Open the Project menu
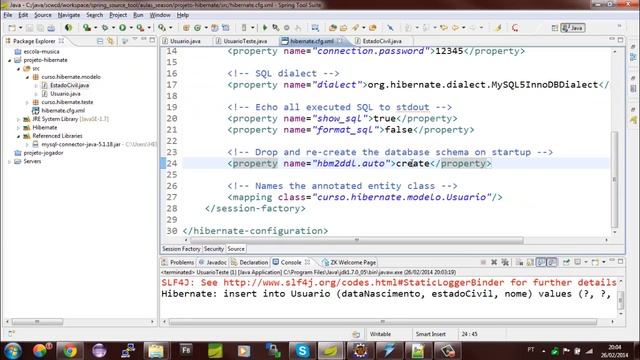The height and width of the screenshot is (360, 640). [118, 15]
